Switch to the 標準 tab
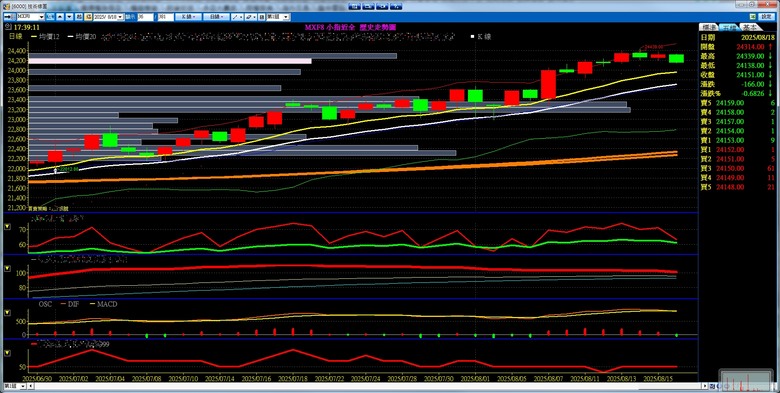The width and height of the screenshot is (780, 393). click(708, 27)
